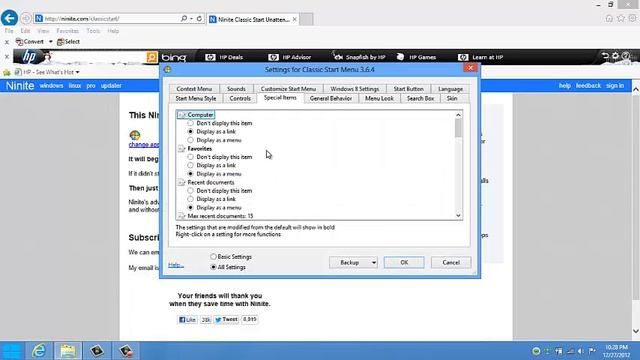Switch to the Sounds tab

[236, 89]
